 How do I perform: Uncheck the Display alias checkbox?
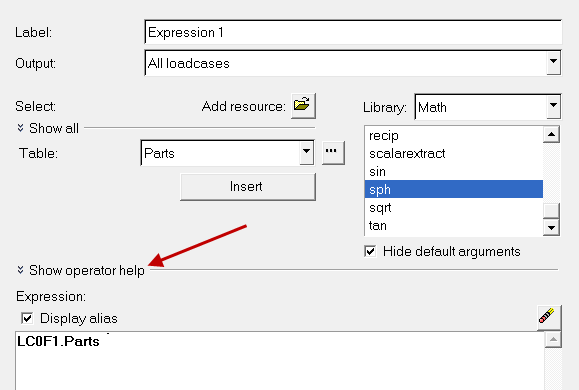point(27,318)
